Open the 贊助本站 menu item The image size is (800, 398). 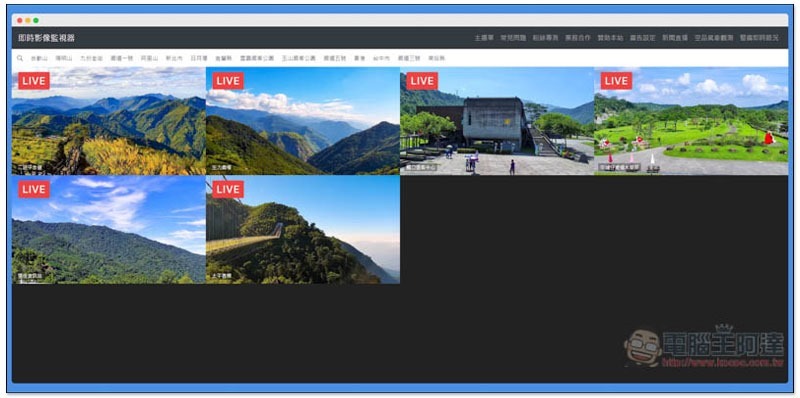coord(610,38)
